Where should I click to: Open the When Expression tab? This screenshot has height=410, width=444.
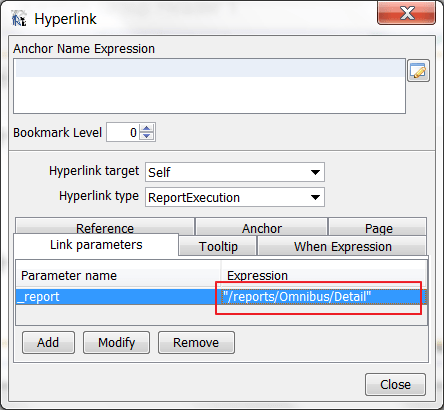point(342,246)
